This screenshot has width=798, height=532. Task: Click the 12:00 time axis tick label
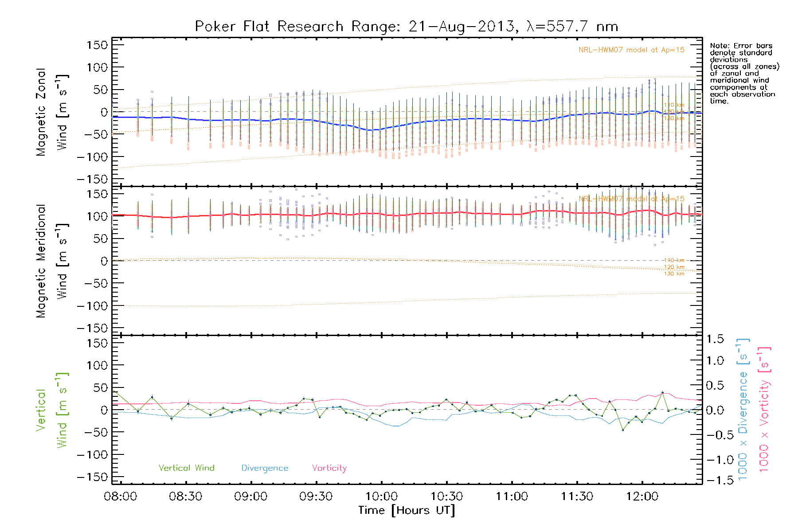pyautogui.click(x=642, y=496)
